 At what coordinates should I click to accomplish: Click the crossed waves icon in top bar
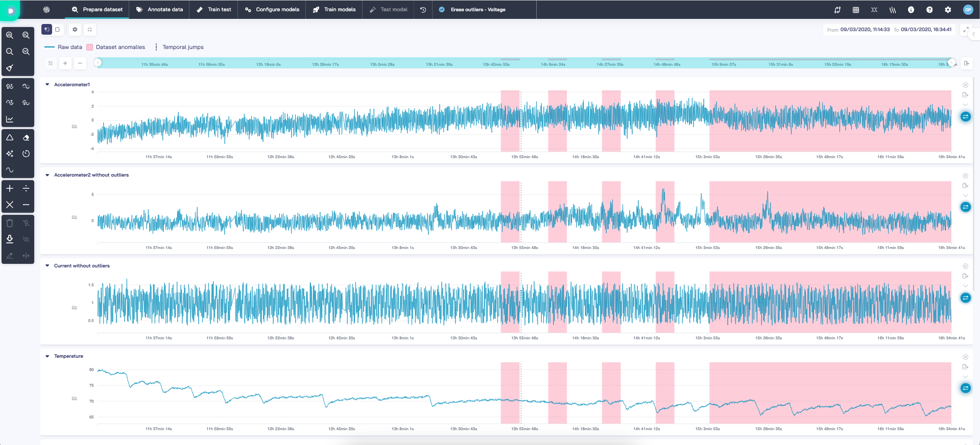point(874,10)
